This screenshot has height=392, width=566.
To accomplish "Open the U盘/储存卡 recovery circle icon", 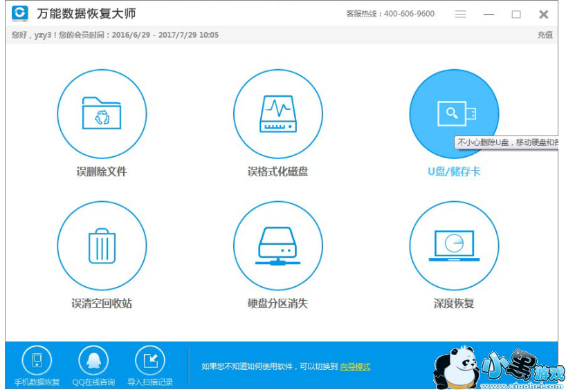I will (454, 113).
